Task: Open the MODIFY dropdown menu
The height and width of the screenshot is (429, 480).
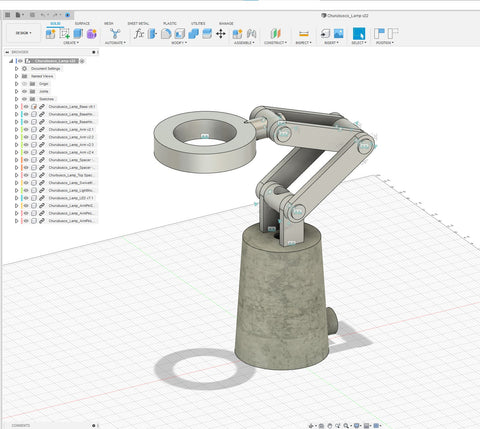Action: [179, 43]
